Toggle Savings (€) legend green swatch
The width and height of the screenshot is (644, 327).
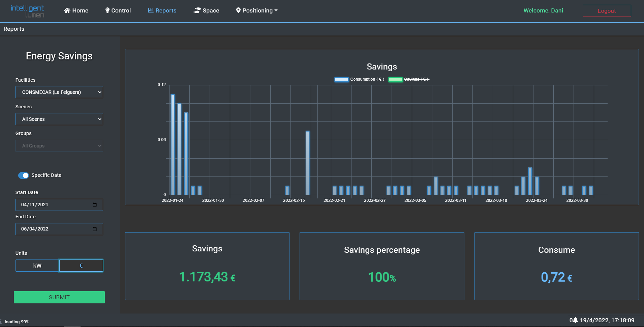click(x=396, y=80)
